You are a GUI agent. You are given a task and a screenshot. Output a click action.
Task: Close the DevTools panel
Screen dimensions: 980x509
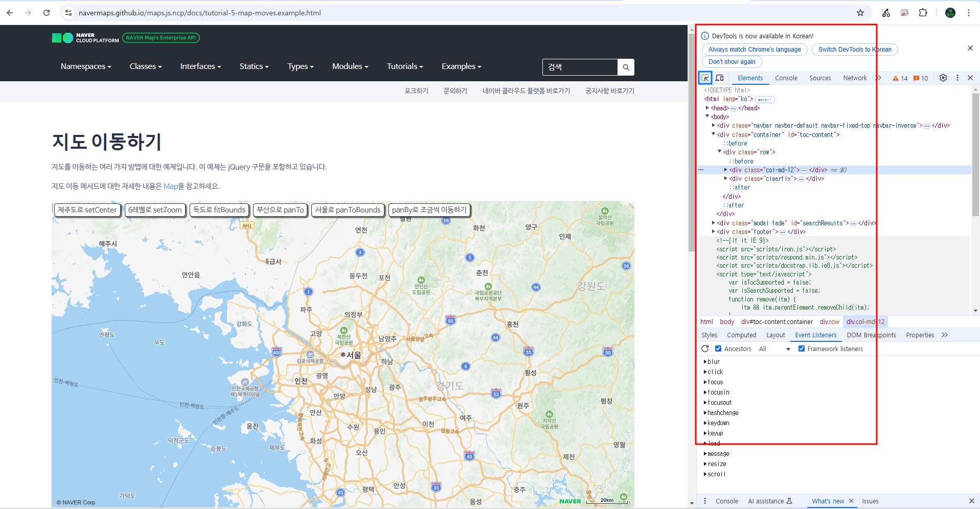coord(970,78)
